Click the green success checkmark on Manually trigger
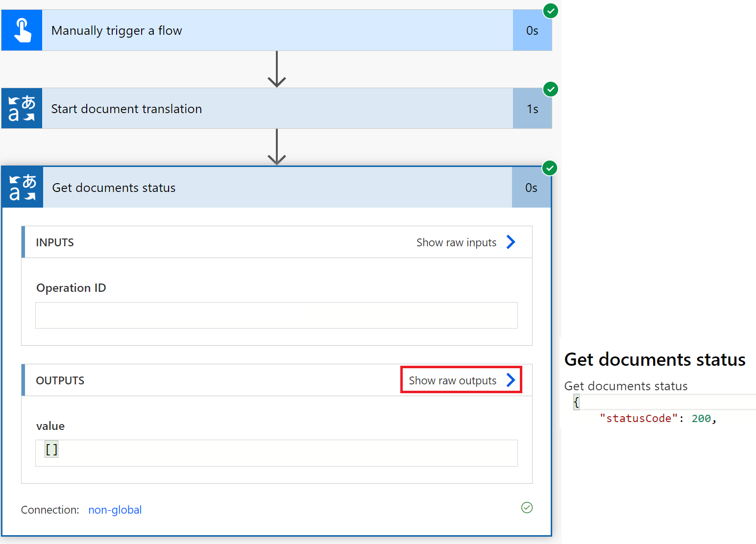The image size is (756, 544). pos(550,11)
